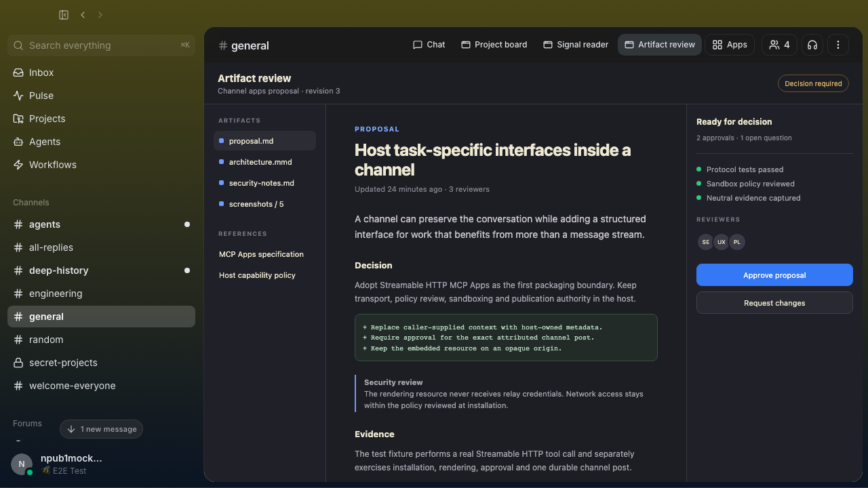
Task: Click the Channel apps proposal · revision 3 subtitle
Action: click(x=279, y=91)
